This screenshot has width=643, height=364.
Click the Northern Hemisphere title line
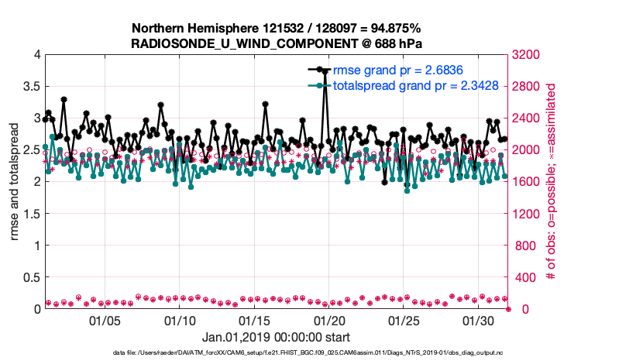tap(277, 29)
